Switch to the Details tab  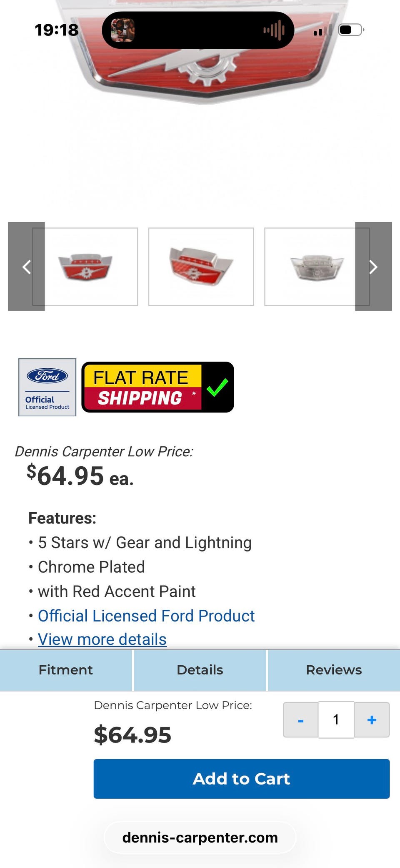pos(200,670)
